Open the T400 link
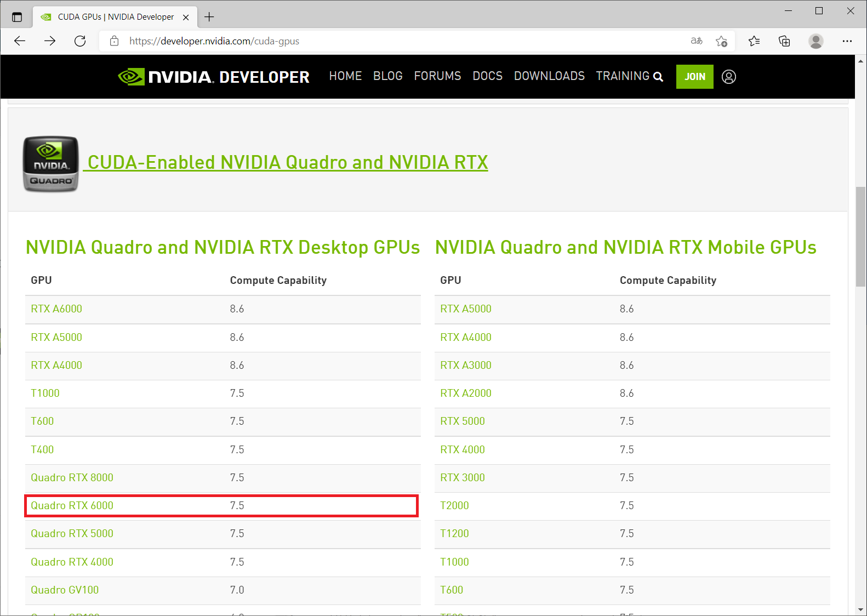The width and height of the screenshot is (867, 616). tap(42, 449)
